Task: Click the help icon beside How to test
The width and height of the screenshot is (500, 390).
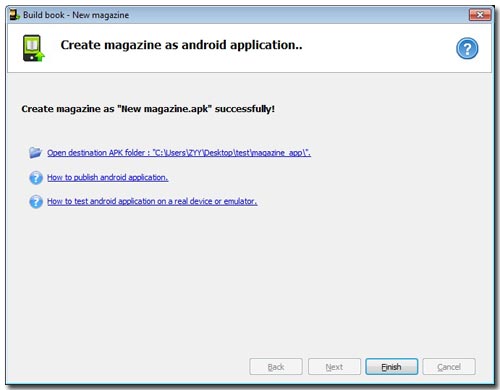Action: 36,201
